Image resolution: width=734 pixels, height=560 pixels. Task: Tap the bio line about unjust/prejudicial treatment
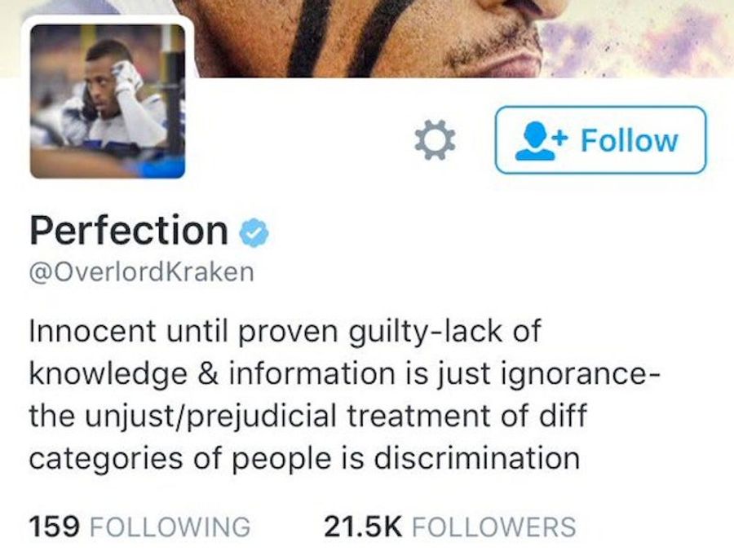307,417
